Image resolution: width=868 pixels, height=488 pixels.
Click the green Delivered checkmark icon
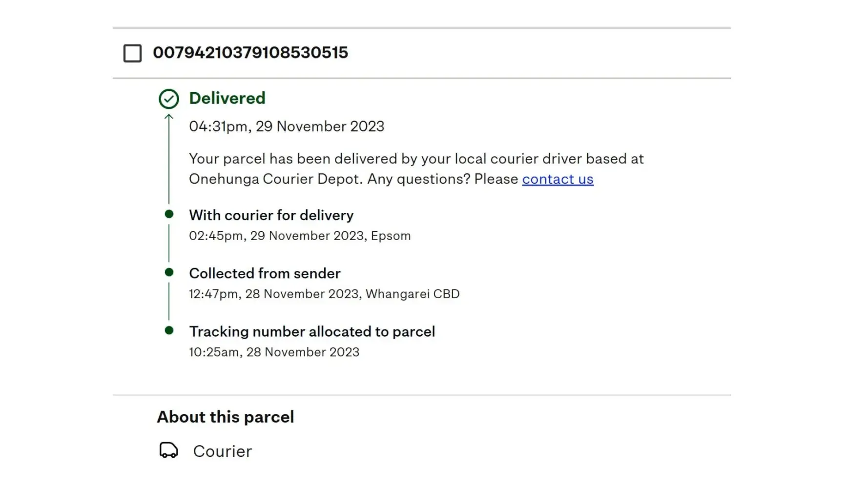(169, 99)
